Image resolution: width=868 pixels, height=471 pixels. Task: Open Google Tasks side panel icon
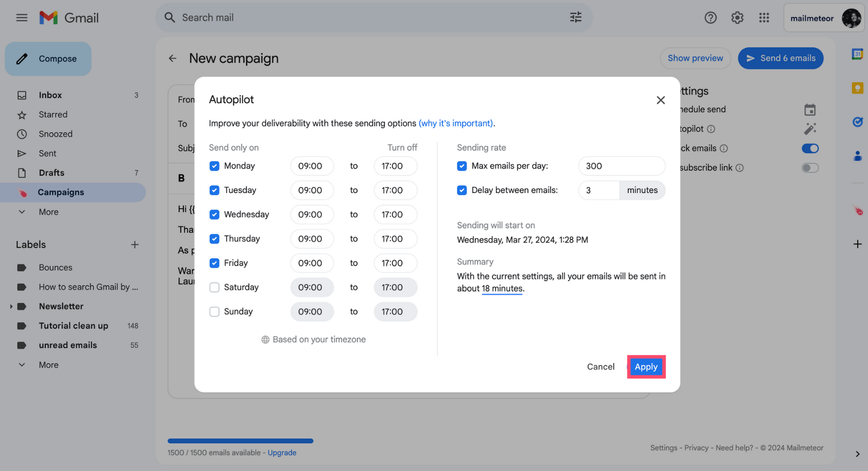pos(857,122)
